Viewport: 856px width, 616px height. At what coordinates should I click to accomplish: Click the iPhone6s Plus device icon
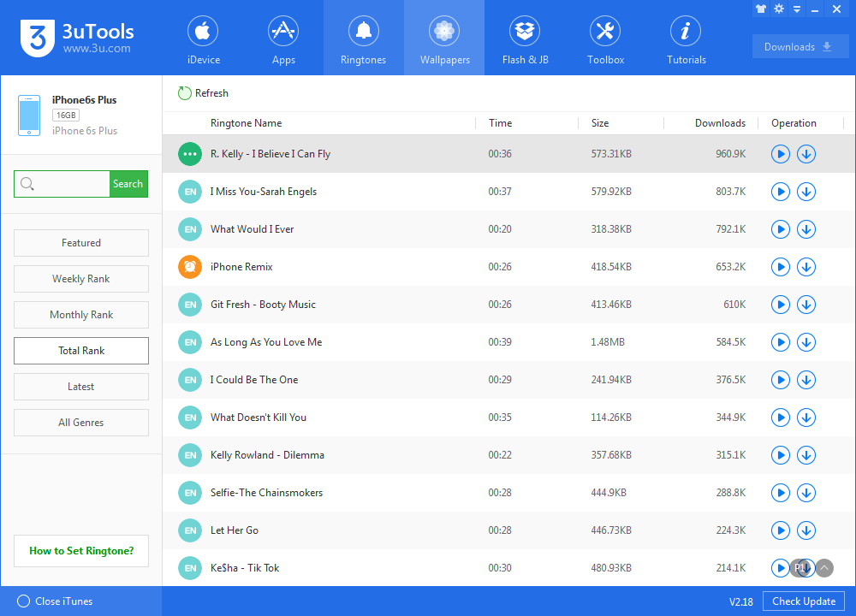coord(29,115)
